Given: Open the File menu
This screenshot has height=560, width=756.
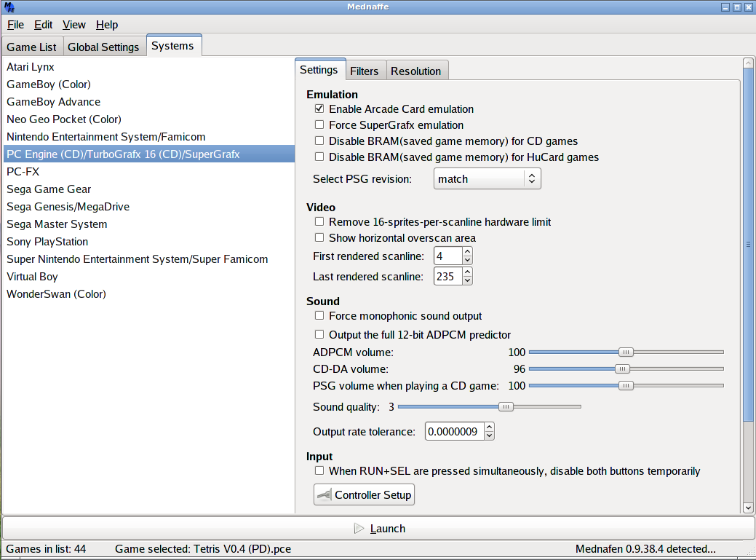Looking at the screenshot, I should tap(15, 25).
